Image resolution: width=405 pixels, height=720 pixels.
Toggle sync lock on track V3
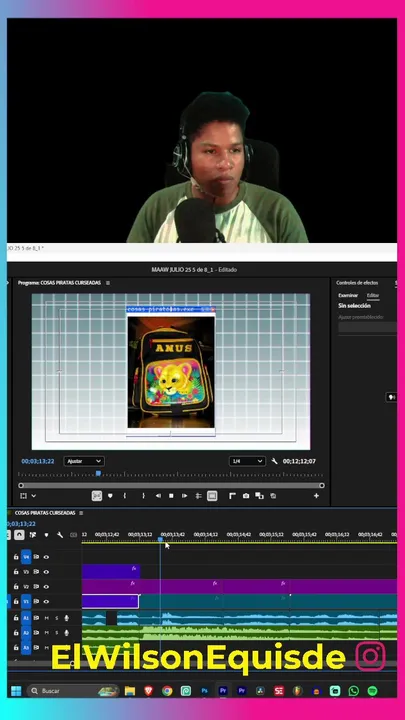click(36, 572)
